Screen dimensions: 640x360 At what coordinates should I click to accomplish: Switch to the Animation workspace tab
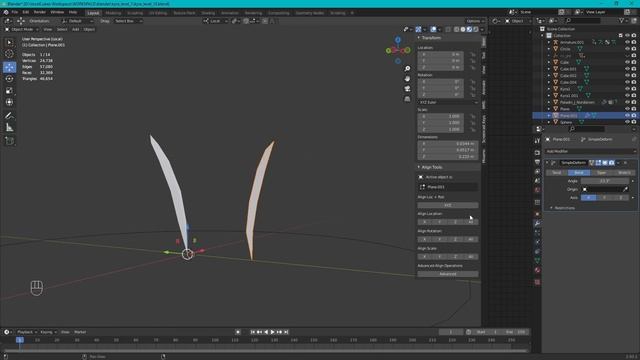click(230, 13)
